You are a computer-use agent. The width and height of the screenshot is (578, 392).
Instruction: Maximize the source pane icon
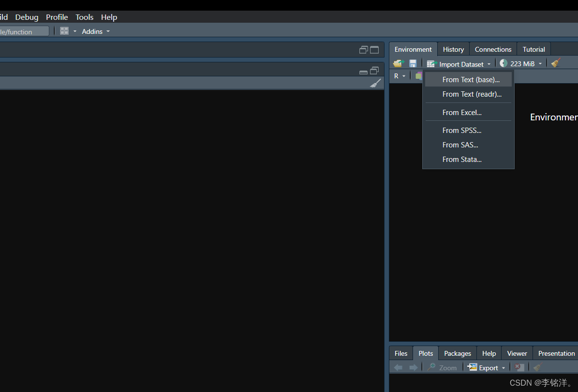tap(374, 50)
